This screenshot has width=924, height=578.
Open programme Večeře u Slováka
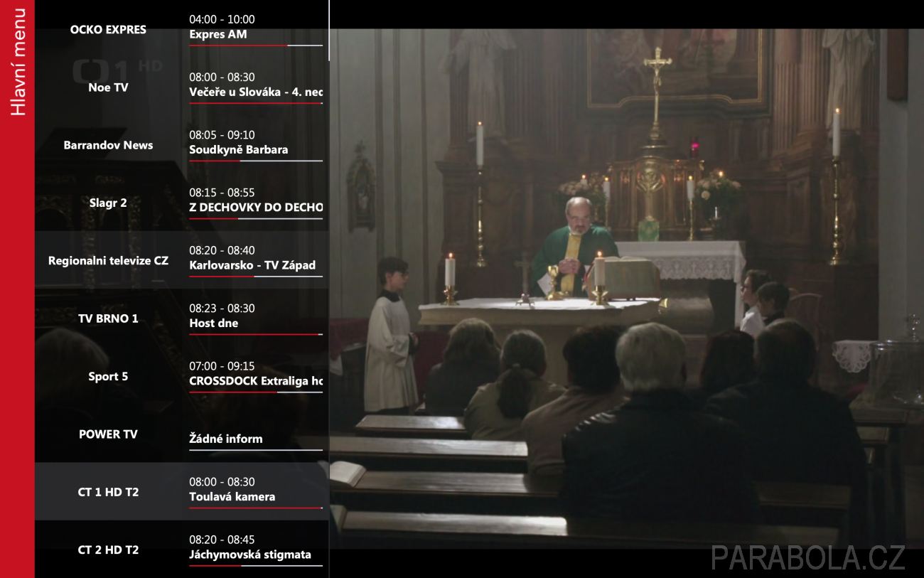(256, 92)
